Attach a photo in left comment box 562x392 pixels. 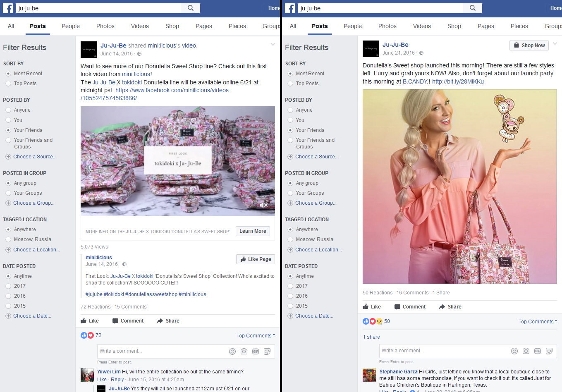pos(244,351)
